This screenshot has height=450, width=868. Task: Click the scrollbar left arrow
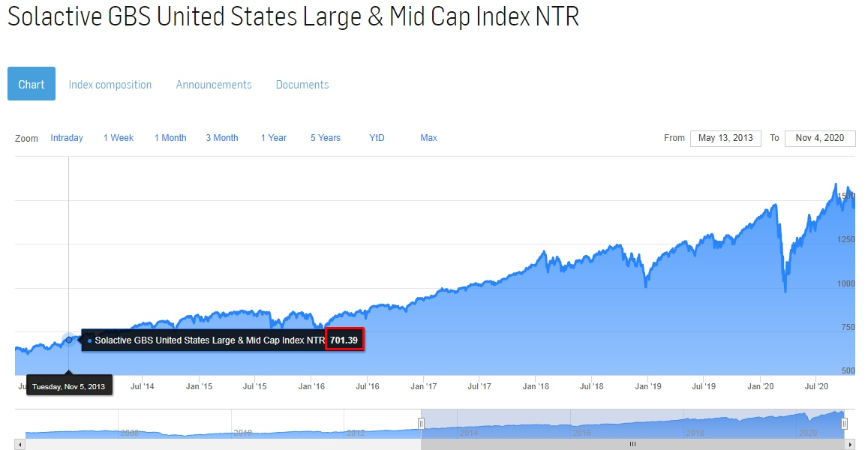(20, 444)
